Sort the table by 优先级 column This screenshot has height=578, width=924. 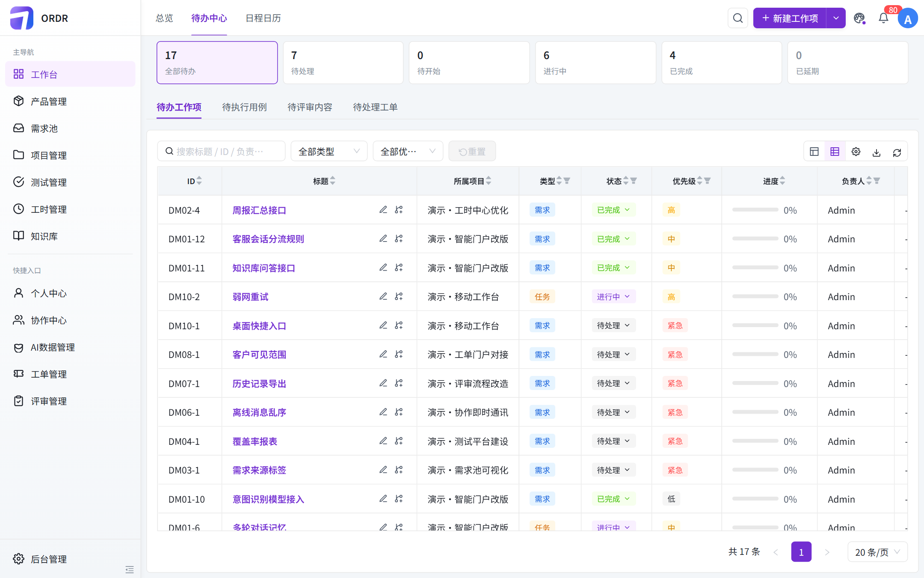700,181
